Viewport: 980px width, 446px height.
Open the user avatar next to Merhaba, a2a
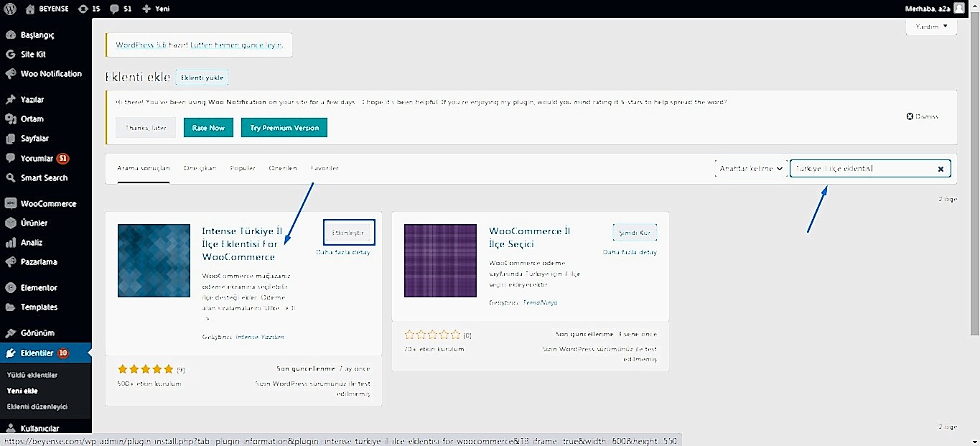tap(959, 9)
